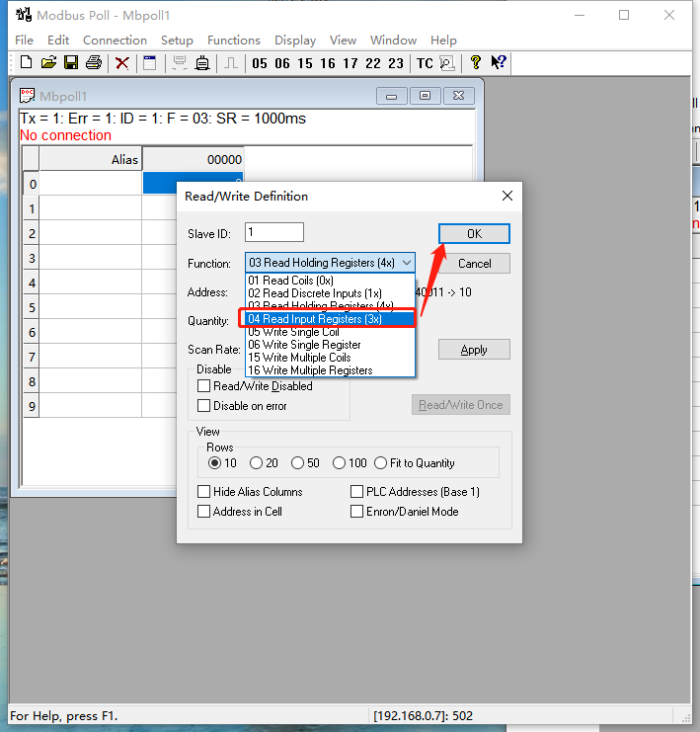The image size is (700, 732).
Task: Click the yellow question mark Help icon
Action: coord(476,63)
